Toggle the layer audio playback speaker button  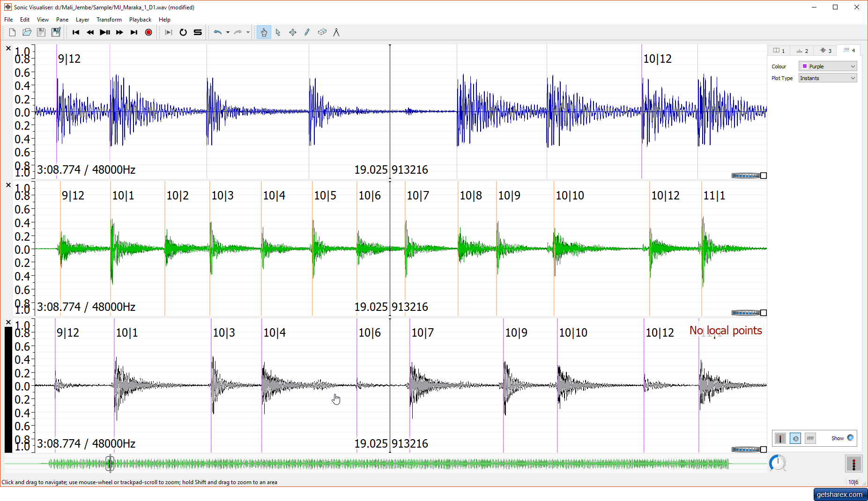click(x=795, y=438)
